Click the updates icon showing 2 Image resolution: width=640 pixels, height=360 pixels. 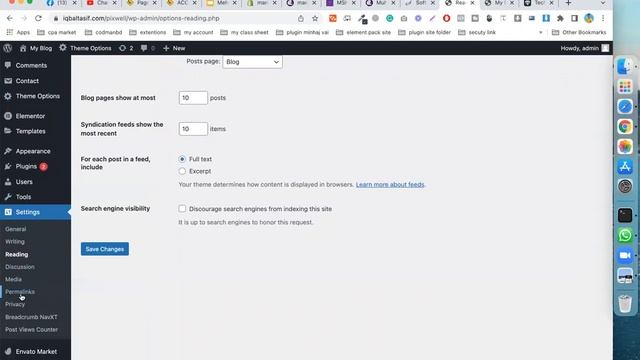click(126, 48)
